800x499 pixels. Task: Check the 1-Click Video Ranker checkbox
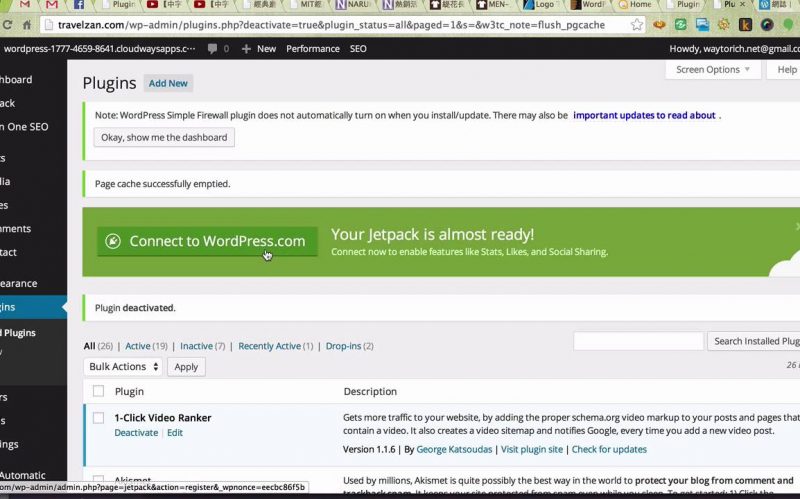tap(98, 418)
